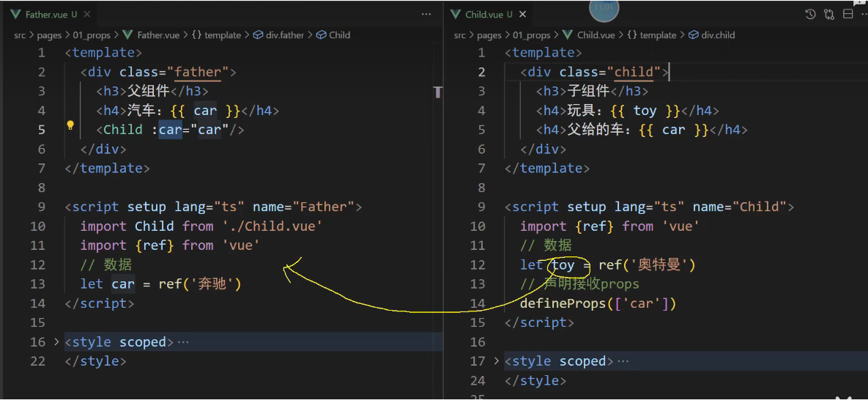
Task: Click line number 13 in Father.vue gutter
Action: tap(38, 284)
